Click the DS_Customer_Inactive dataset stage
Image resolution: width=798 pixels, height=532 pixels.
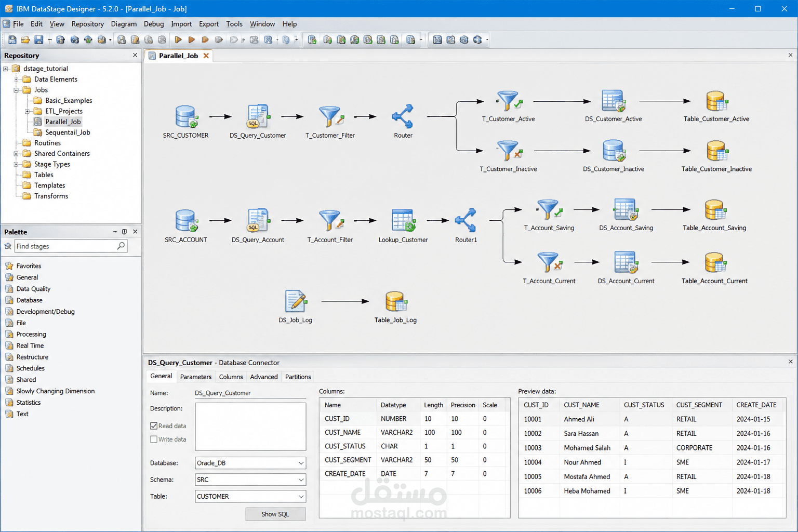[x=613, y=151]
